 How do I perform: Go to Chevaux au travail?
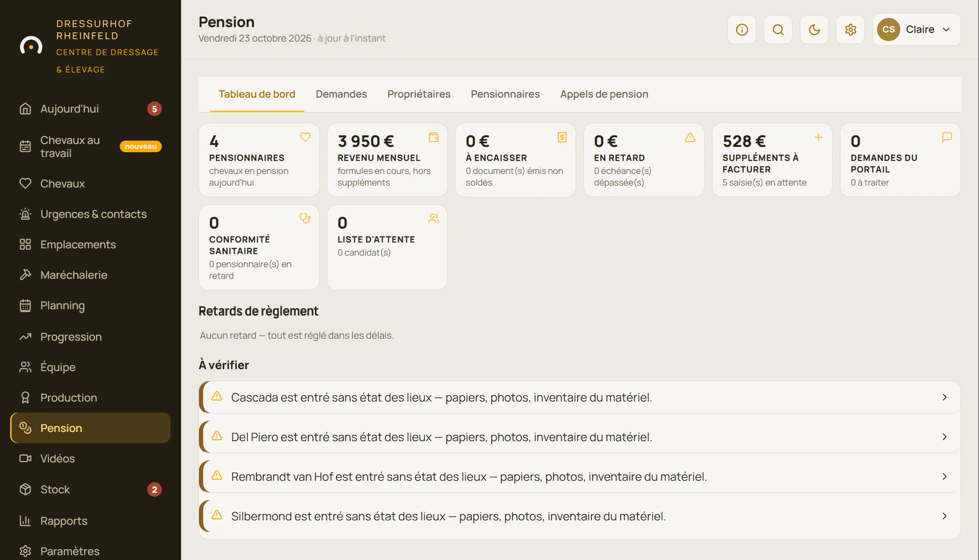90,146
